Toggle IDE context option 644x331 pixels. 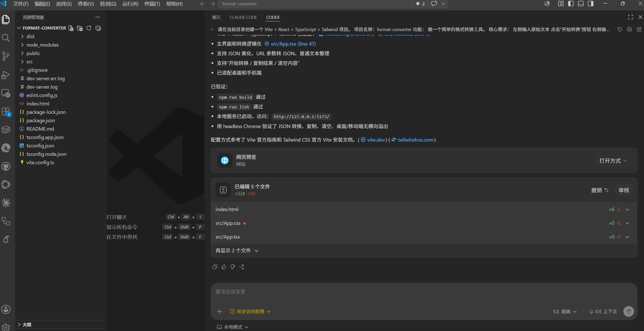(603, 311)
